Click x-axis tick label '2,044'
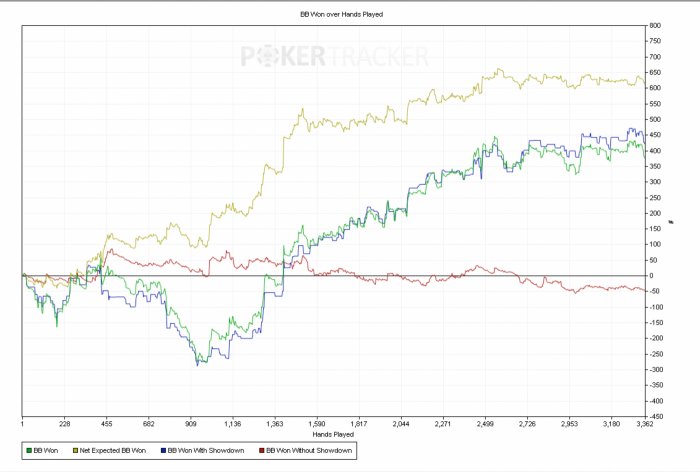The width and height of the screenshot is (700, 472). click(401, 424)
